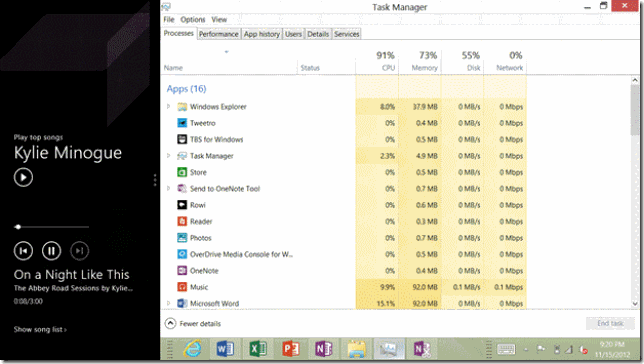Expand the Send to OneNote Tool entry
This screenshot has height=364, width=644.
click(168, 189)
